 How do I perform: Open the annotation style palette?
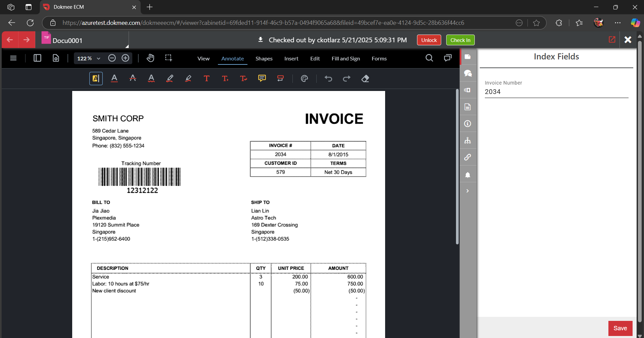[x=304, y=79]
